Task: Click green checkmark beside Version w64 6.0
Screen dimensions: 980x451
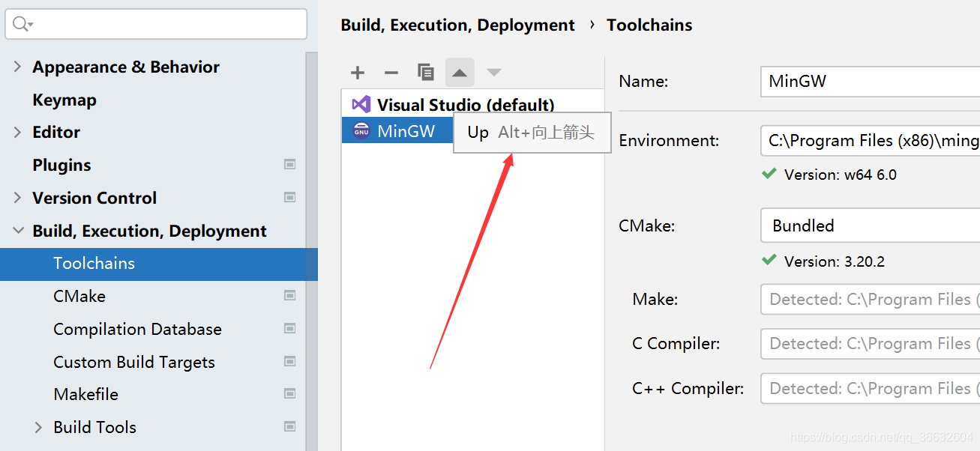Action: [x=769, y=174]
